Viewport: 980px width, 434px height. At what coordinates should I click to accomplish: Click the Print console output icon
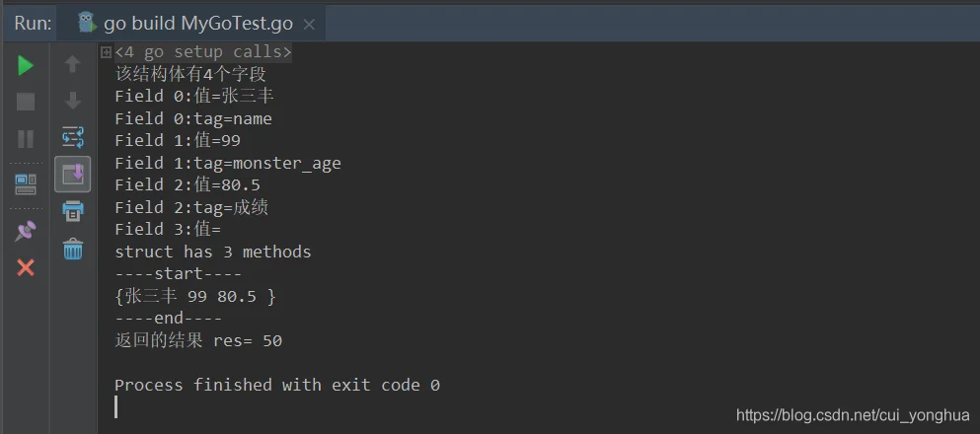click(x=73, y=210)
